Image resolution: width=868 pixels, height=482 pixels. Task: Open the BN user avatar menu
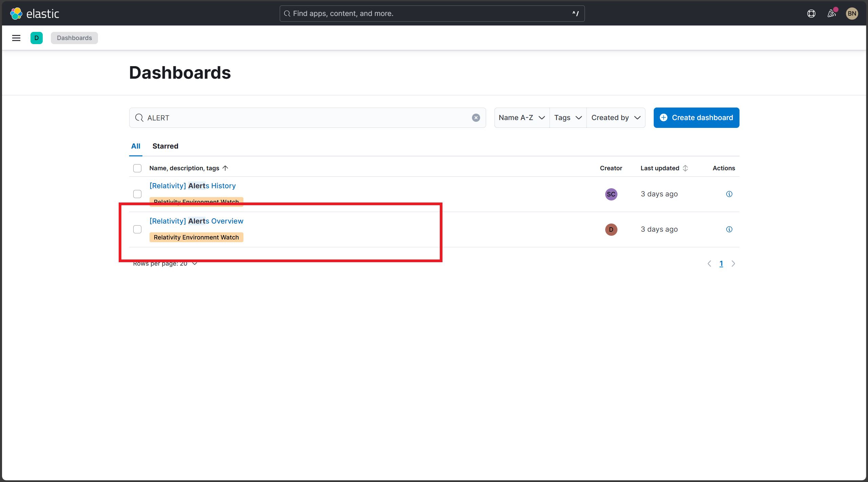point(852,13)
